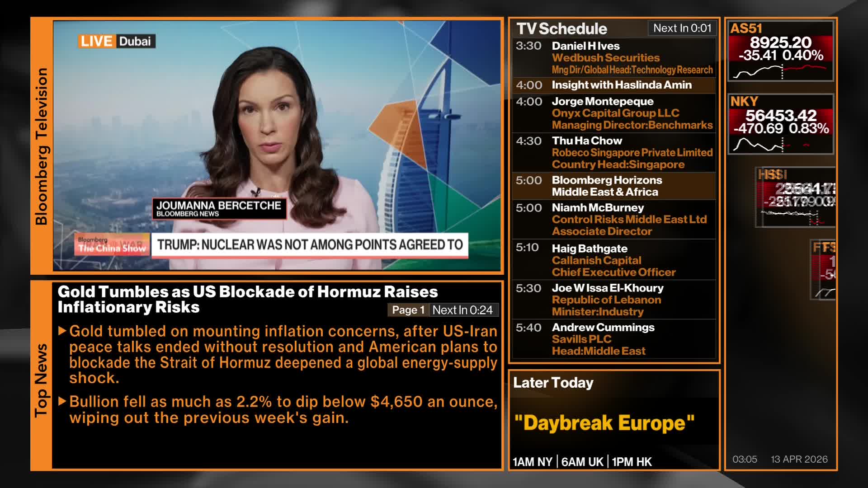Viewport: 868px width, 488px height.
Task: Click the TV Schedule Next In countdown
Action: click(x=682, y=28)
